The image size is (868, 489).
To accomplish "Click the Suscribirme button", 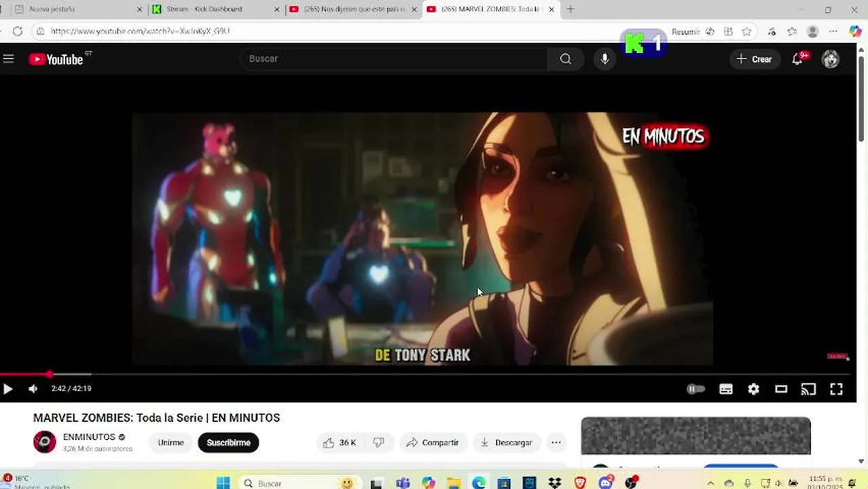I will (228, 442).
